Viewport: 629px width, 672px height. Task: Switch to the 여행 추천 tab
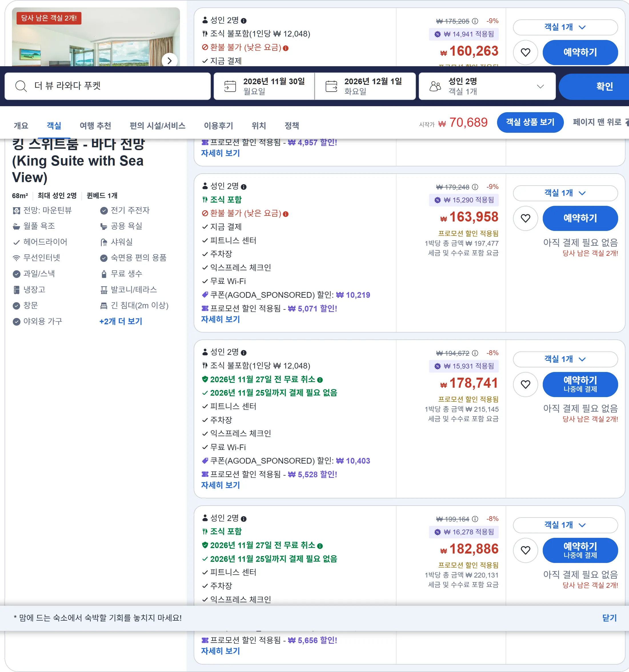click(x=95, y=126)
